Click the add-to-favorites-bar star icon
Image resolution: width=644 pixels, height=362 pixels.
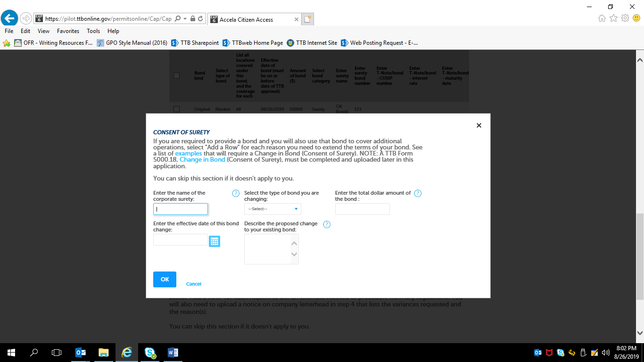(7, 43)
